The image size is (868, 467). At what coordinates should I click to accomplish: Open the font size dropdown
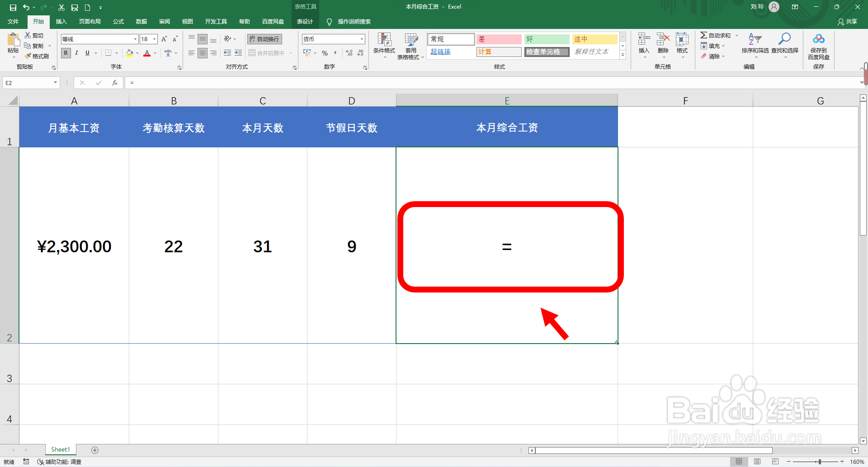coord(154,39)
